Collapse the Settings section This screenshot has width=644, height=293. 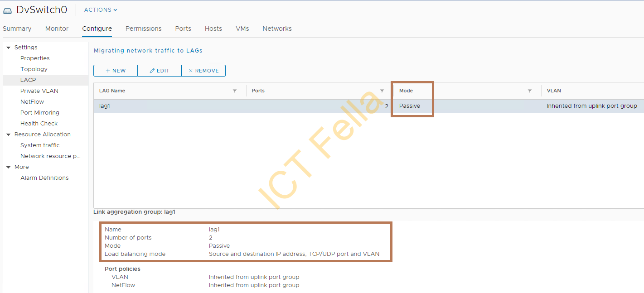(x=8, y=47)
